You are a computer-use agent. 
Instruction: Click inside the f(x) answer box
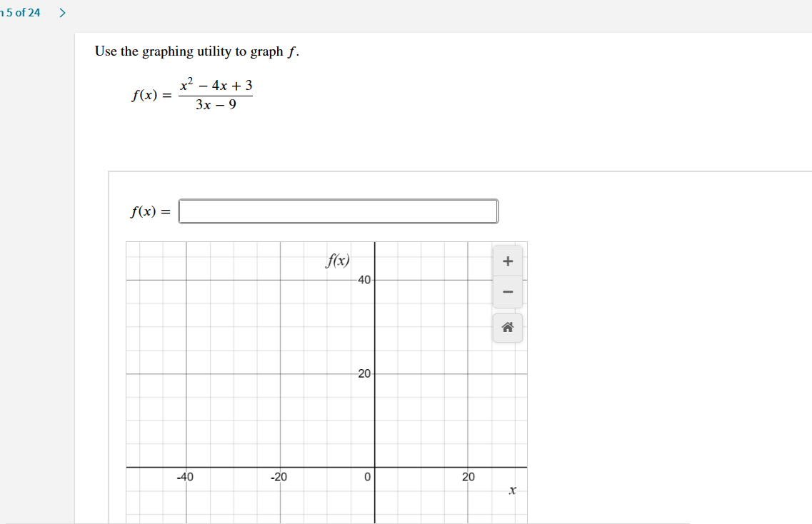pyautogui.click(x=338, y=211)
